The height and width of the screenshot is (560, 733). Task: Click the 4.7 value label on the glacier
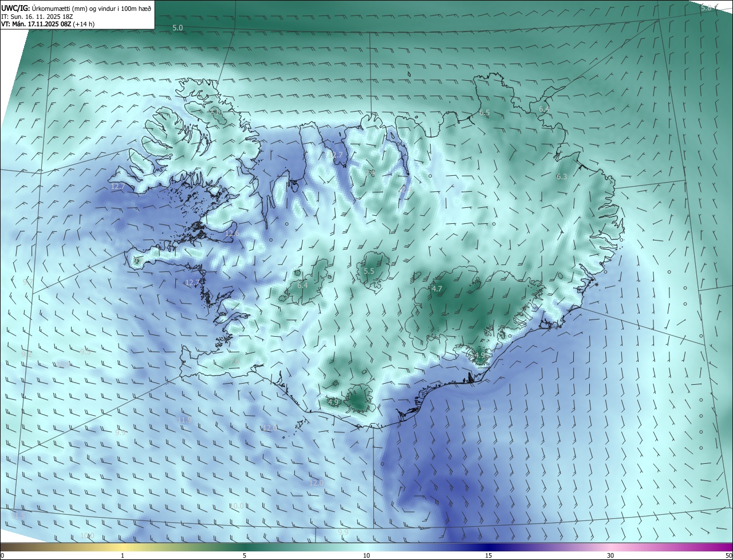pyautogui.click(x=437, y=289)
